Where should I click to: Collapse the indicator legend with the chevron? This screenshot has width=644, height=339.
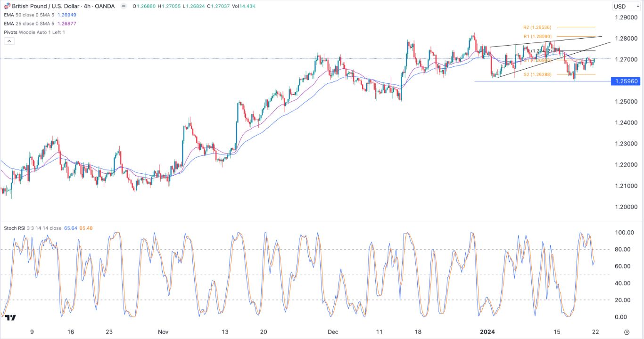pyautogui.click(x=9, y=40)
